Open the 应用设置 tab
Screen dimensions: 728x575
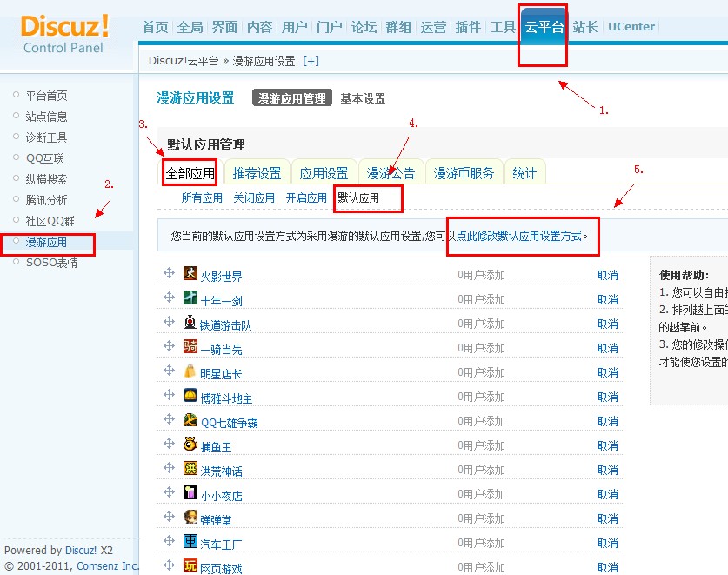click(324, 173)
